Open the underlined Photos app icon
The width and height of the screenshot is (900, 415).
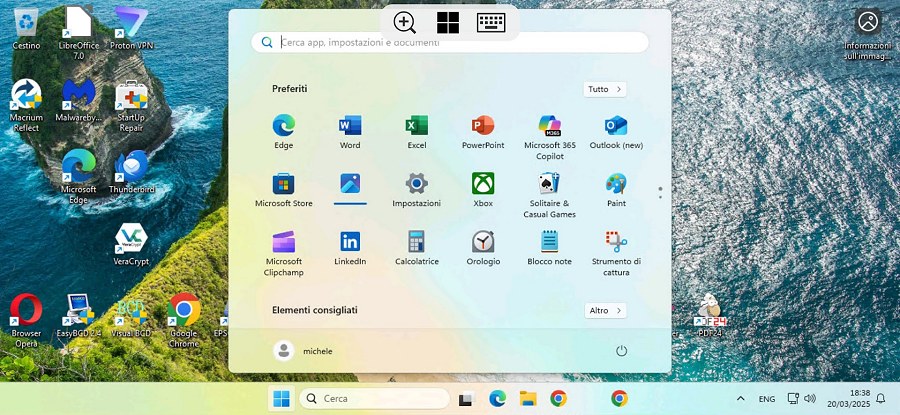[350, 185]
